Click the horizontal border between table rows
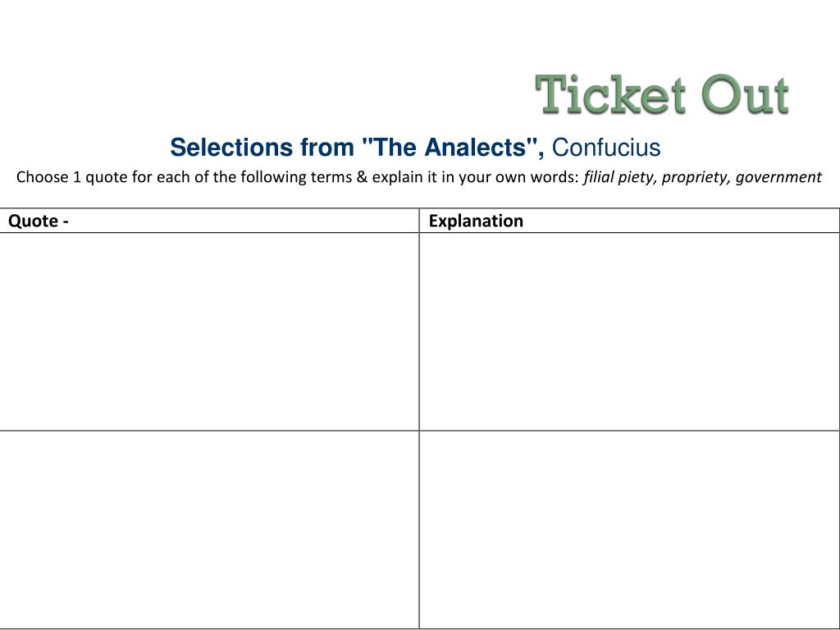 coord(420,430)
